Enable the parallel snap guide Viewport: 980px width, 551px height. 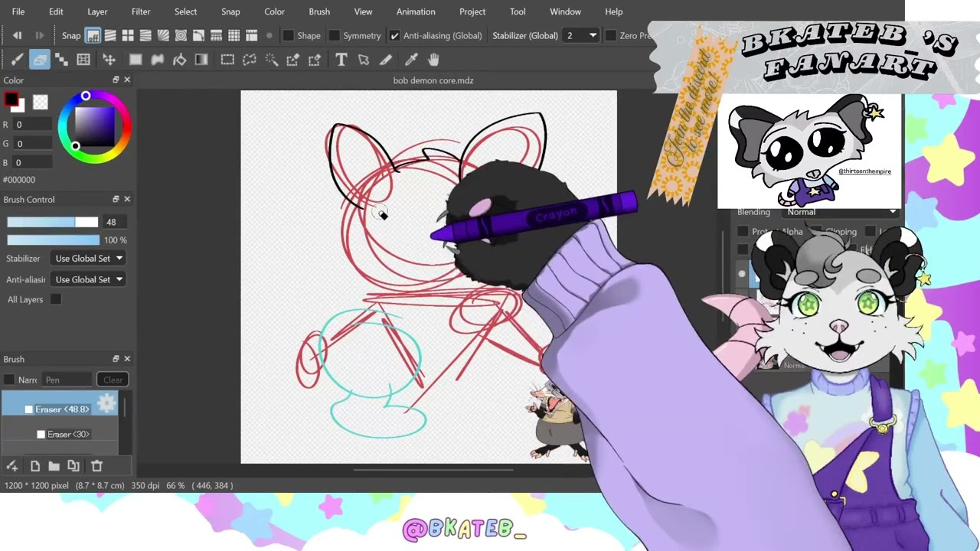(x=110, y=35)
